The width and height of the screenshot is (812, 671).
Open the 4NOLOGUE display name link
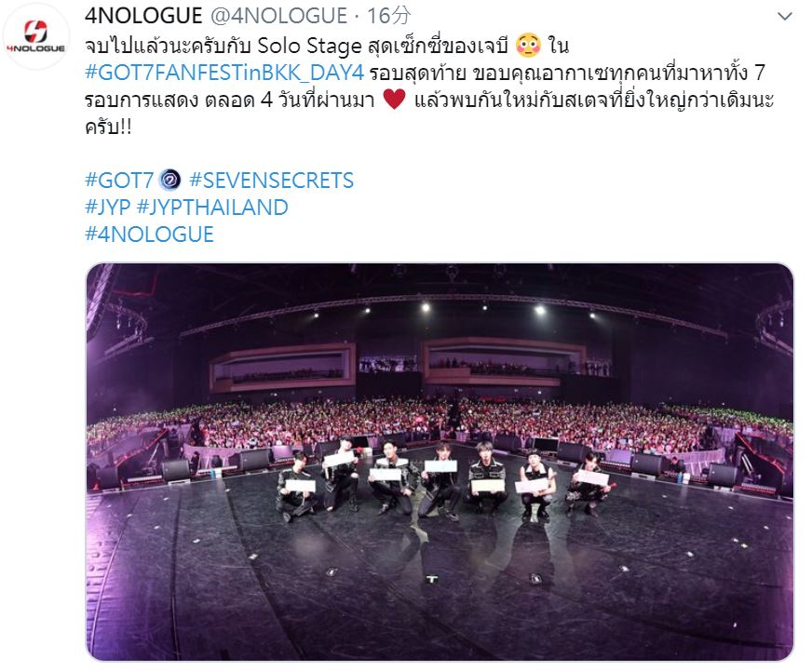143,16
